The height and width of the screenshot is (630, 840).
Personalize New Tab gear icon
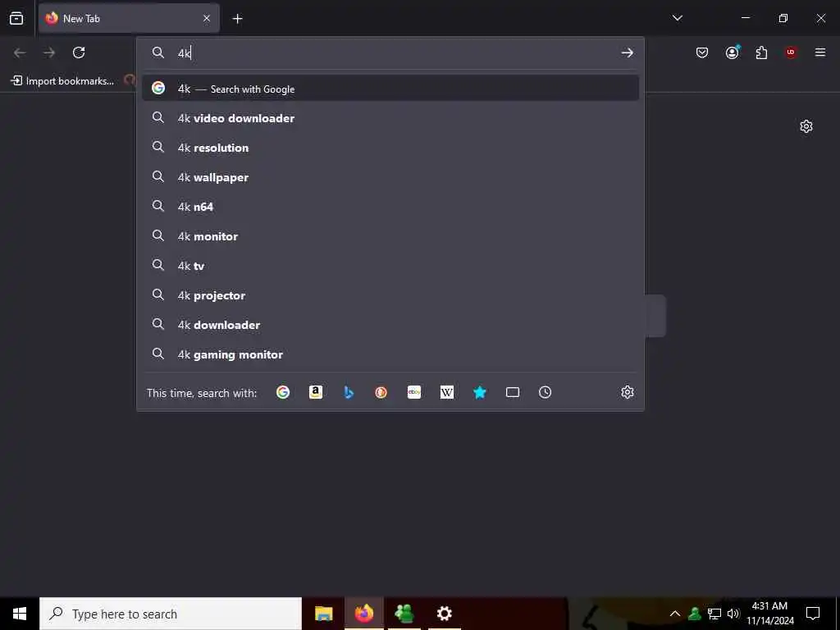[806, 126]
